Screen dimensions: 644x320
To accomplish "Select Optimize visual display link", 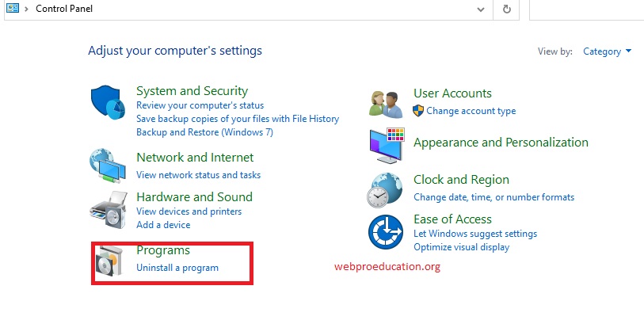I will (461, 247).
